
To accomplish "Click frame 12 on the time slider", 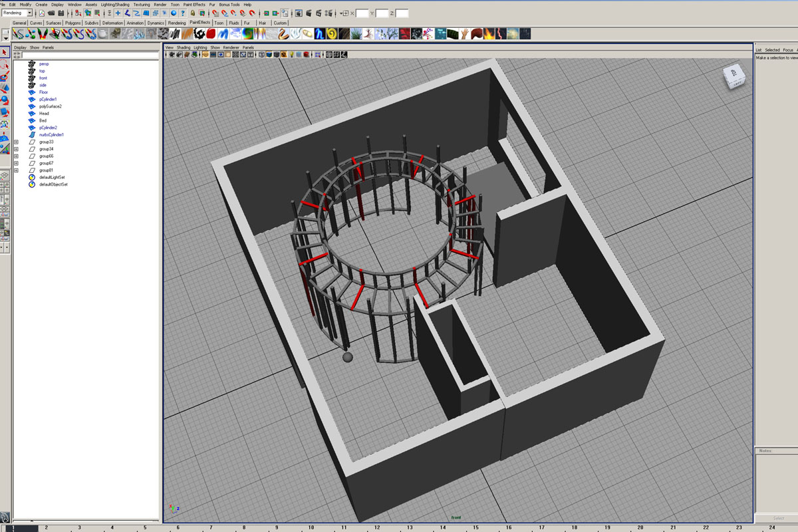I will (x=376, y=527).
